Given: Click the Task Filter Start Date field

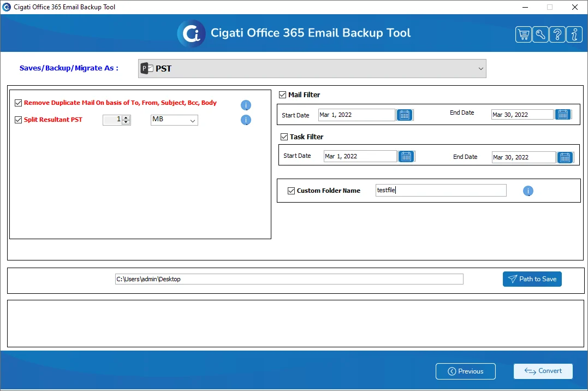Looking at the screenshot, I should [x=360, y=157].
